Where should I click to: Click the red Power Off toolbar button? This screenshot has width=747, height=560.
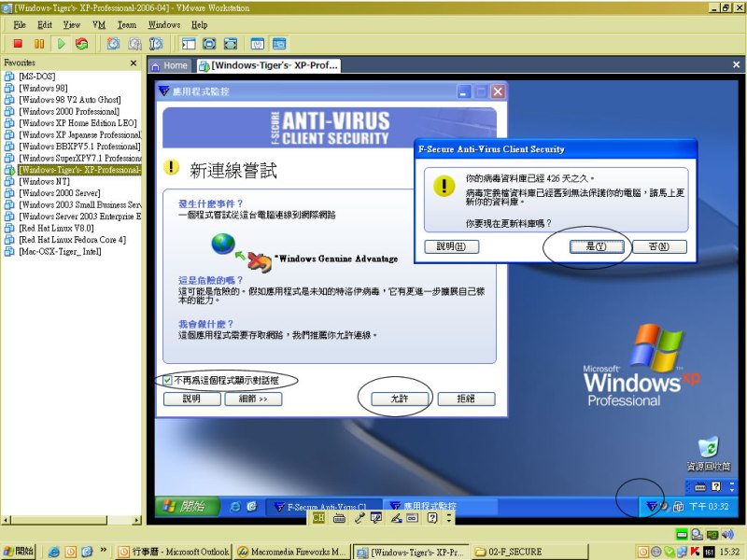click(18, 44)
